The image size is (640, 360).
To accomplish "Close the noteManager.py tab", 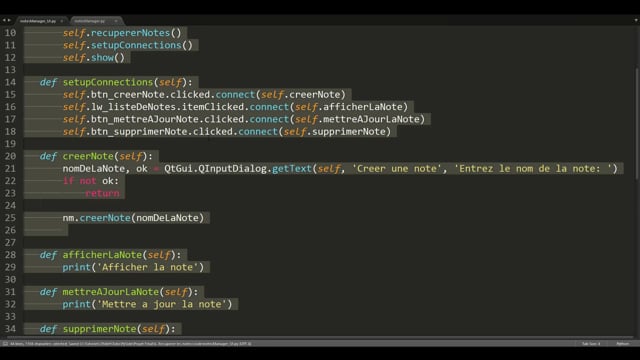I will click(116, 21).
